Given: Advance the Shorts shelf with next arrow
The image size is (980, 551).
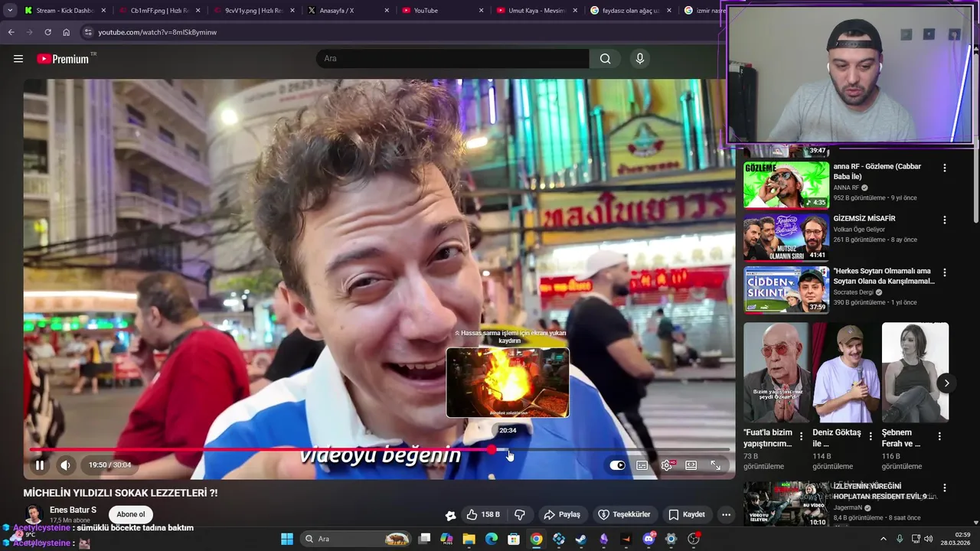Looking at the screenshot, I should [946, 383].
